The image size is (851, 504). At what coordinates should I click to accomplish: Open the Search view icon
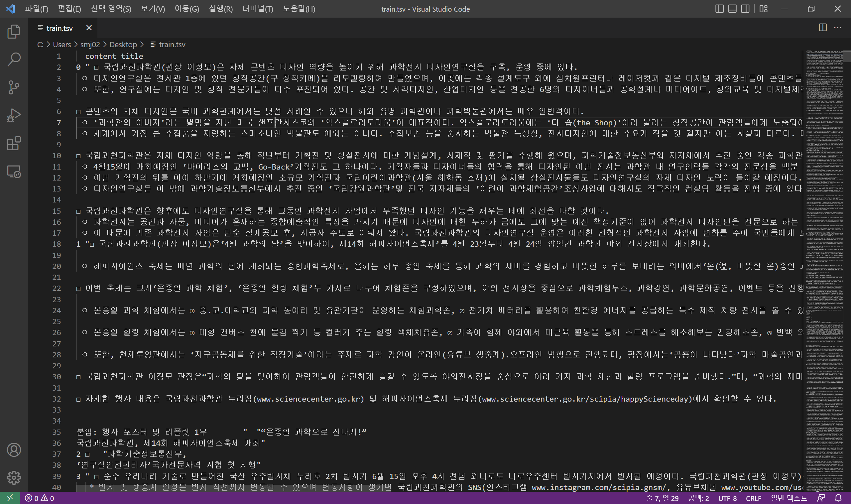click(14, 59)
